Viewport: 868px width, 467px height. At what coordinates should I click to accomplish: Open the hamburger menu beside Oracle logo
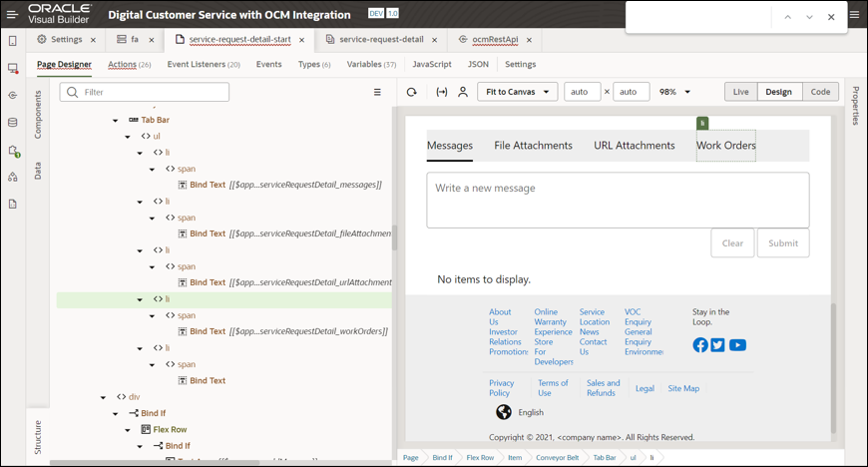pyautogui.click(x=12, y=14)
